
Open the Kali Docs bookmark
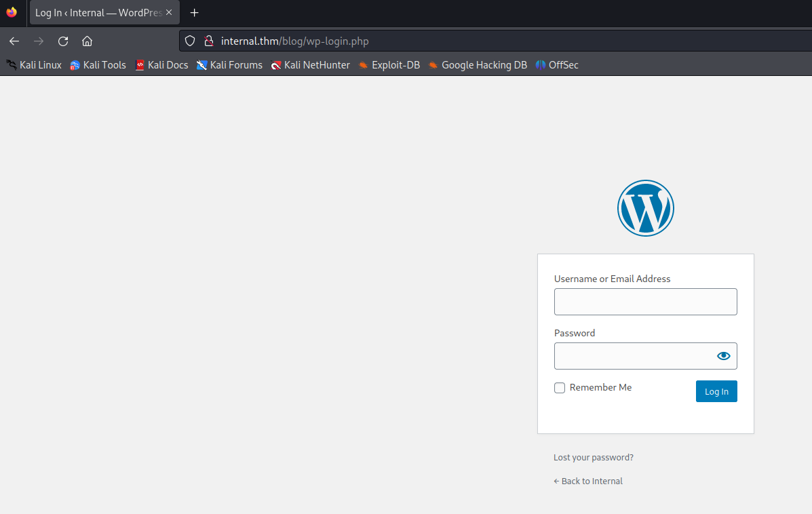coord(161,64)
